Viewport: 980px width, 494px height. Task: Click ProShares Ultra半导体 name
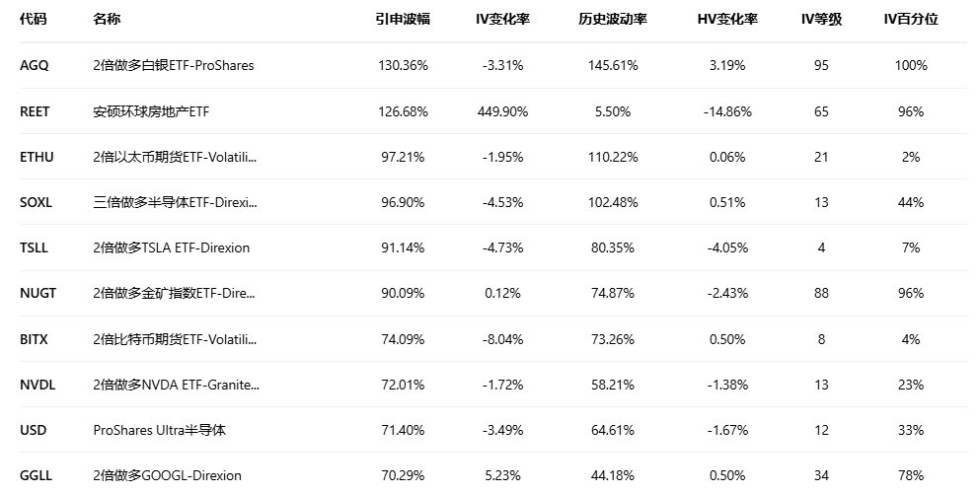coord(159,430)
